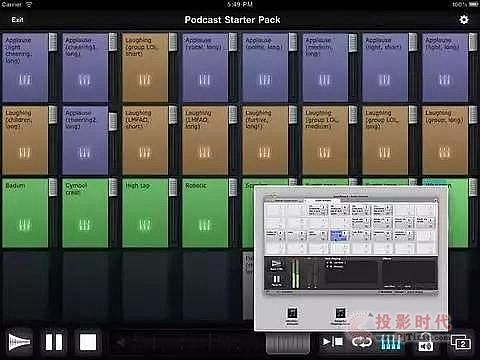The image size is (480, 360).
Task: Pause all sounds with pause button
Action: tap(54, 342)
